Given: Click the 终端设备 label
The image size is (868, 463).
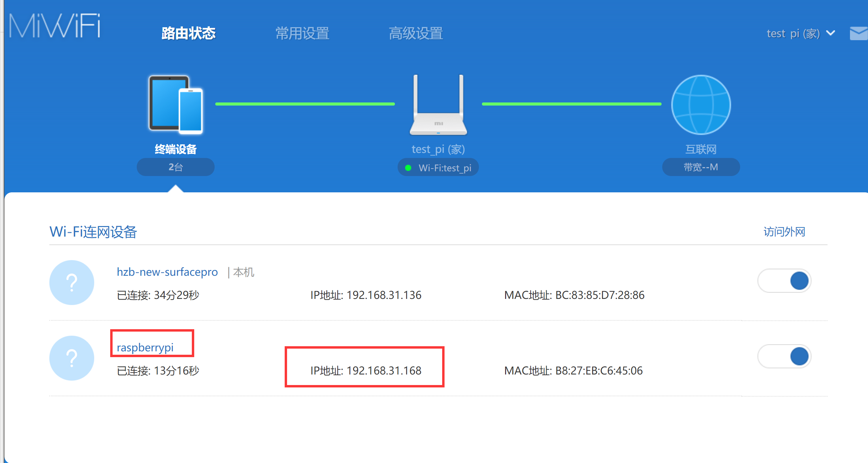Looking at the screenshot, I should pos(176,149).
